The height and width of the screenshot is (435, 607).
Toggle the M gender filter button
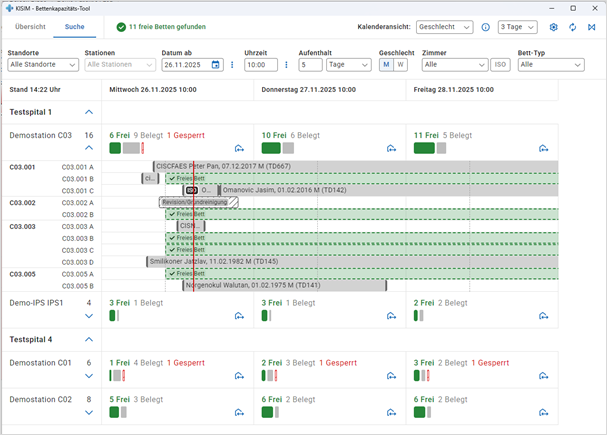click(385, 65)
